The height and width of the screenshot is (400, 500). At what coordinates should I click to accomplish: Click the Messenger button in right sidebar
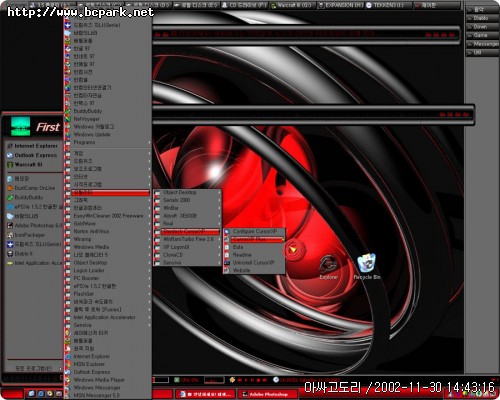click(x=481, y=44)
